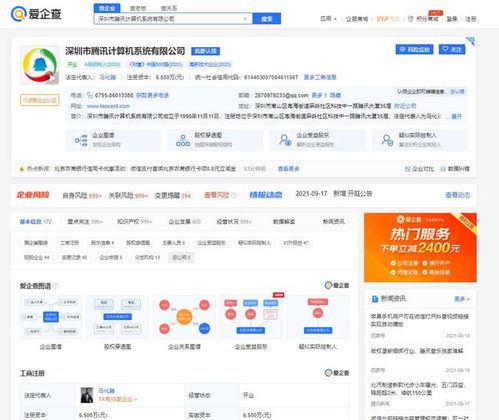499x420 pixels.
Task: Switch to the 数据解读 tab
Action: pyautogui.click(x=284, y=222)
